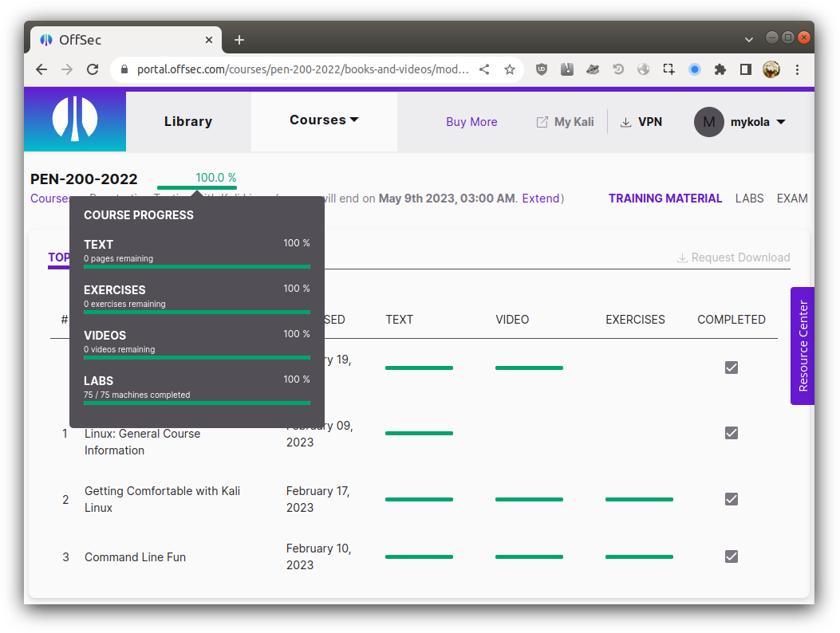Toggle completed checkbox for Getting Comfortable with Kali Linux

coord(732,499)
